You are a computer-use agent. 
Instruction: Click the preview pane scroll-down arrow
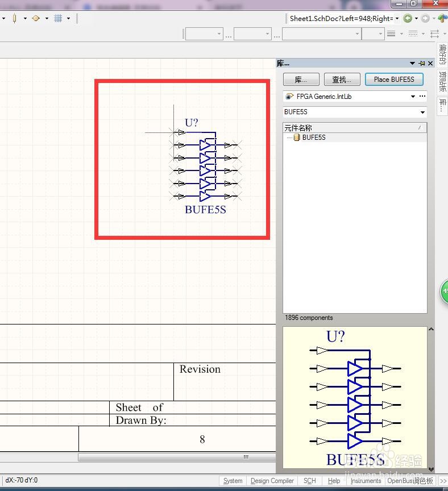(x=431, y=469)
